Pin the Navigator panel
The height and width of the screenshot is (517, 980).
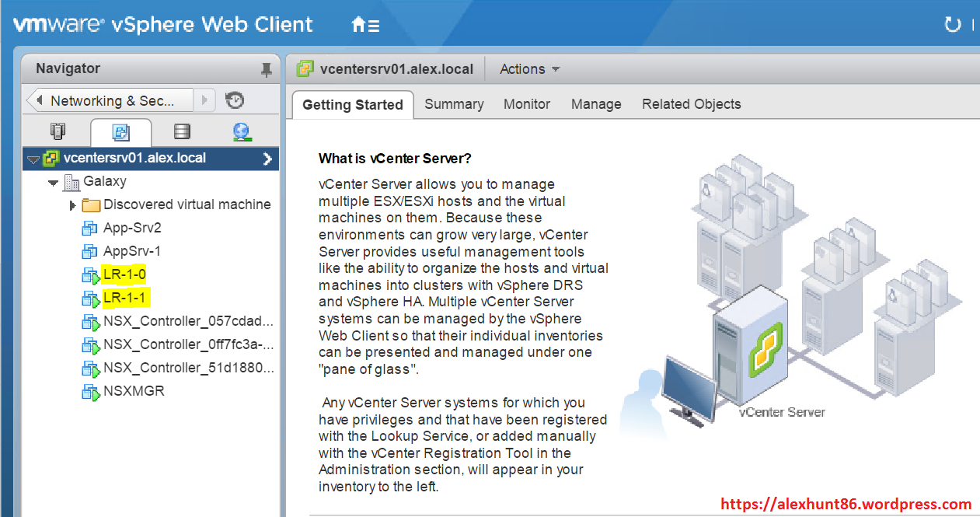(266, 70)
